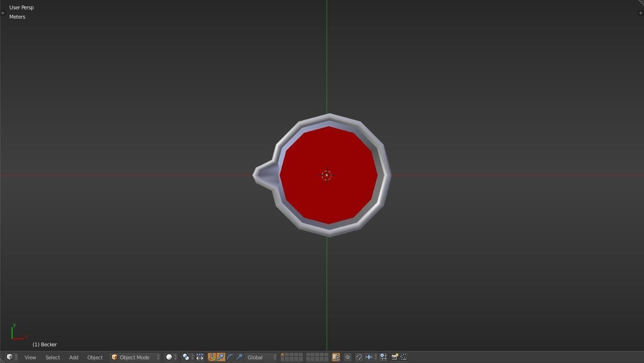Toggle the 3D manipulator widget

(x=212, y=357)
